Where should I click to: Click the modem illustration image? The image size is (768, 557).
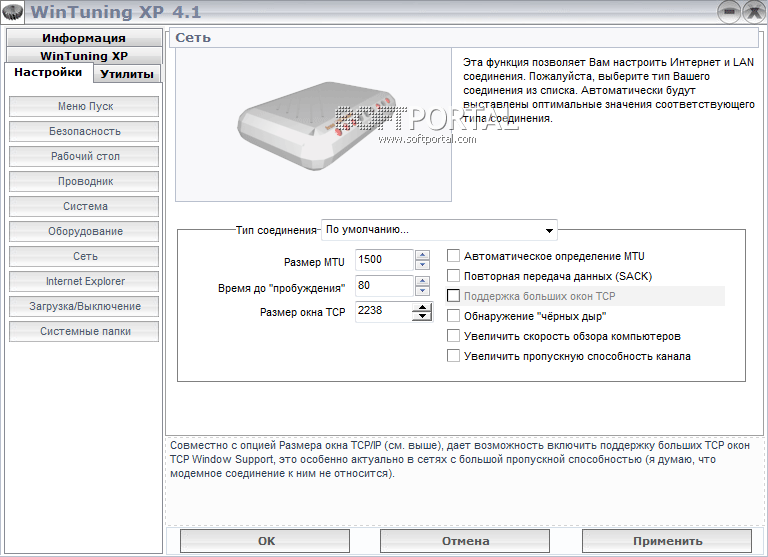(x=313, y=124)
